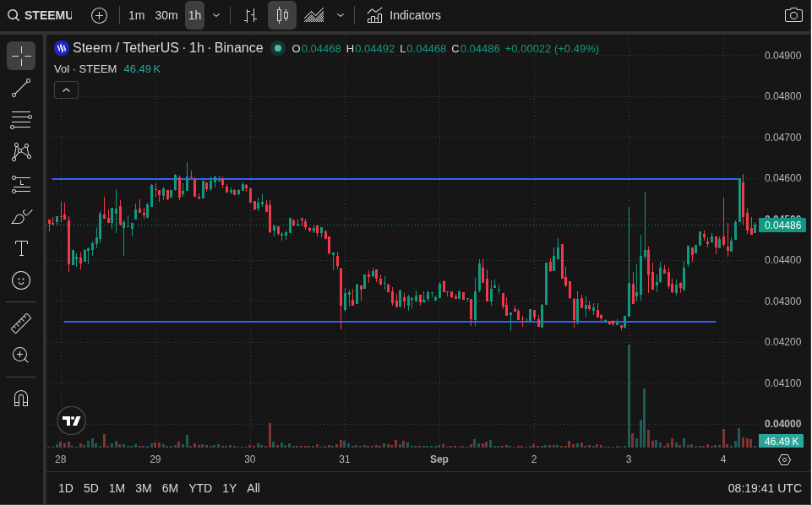Click the 31 date label on time axis
This screenshot has height=505, width=812.
(x=345, y=459)
